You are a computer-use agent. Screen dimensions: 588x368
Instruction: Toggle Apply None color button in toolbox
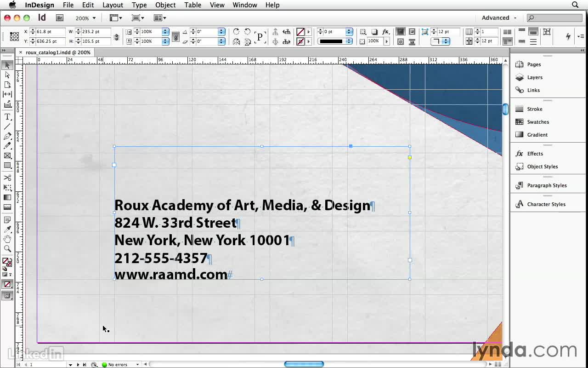[x=7, y=285]
